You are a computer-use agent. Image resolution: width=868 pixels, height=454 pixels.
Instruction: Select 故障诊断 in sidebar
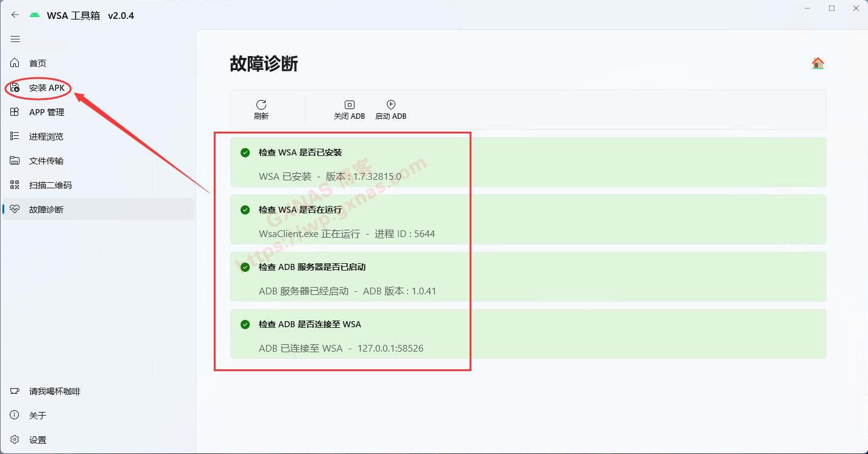[x=46, y=210]
